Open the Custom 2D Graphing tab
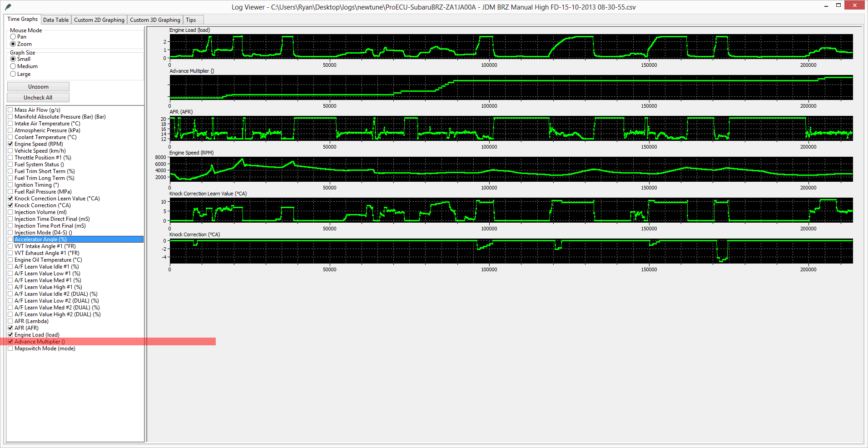The image size is (868, 448). [x=99, y=20]
